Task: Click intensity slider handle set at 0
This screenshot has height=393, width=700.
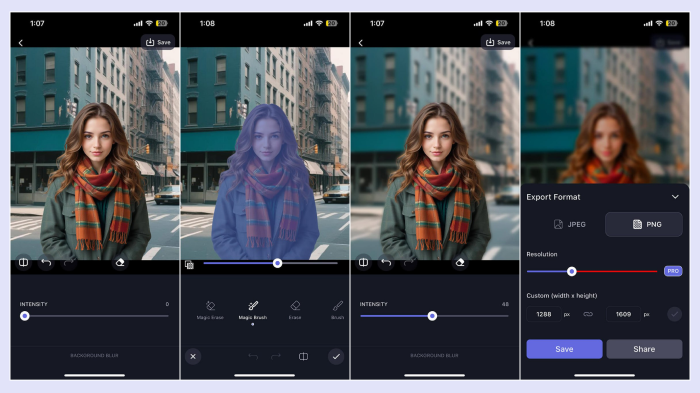Action: tap(25, 316)
